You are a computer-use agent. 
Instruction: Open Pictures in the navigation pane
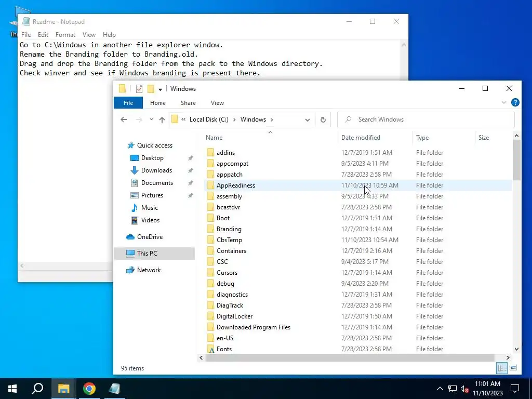[152, 195]
